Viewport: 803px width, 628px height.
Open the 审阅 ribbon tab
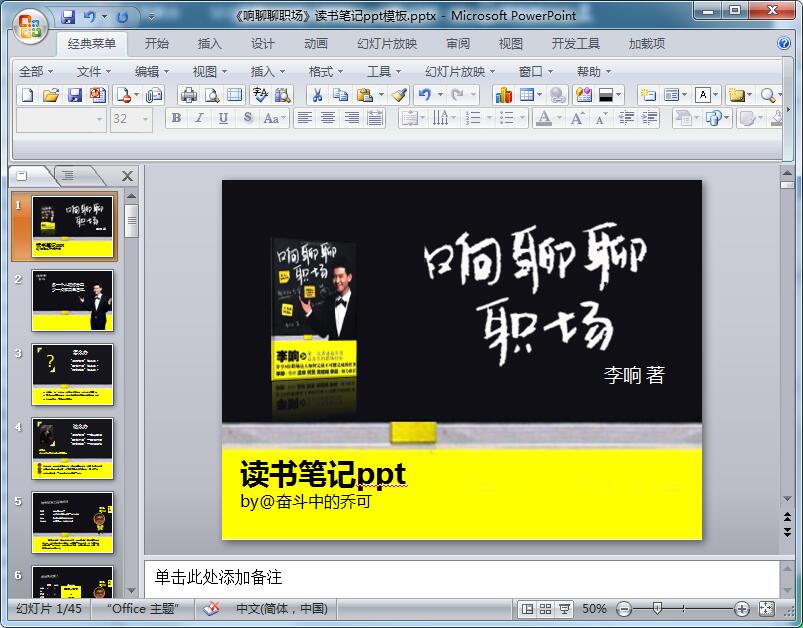pyautogui.click(x=457, y=44)
